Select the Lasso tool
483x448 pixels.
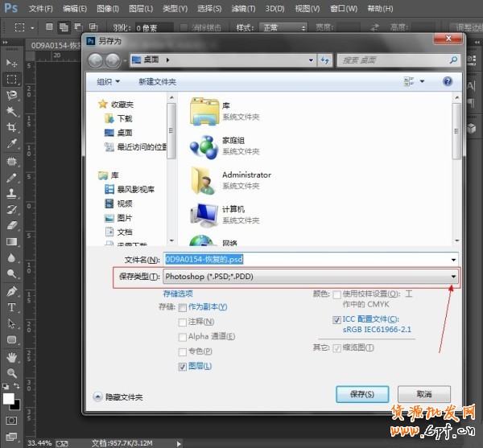[12, 96]
